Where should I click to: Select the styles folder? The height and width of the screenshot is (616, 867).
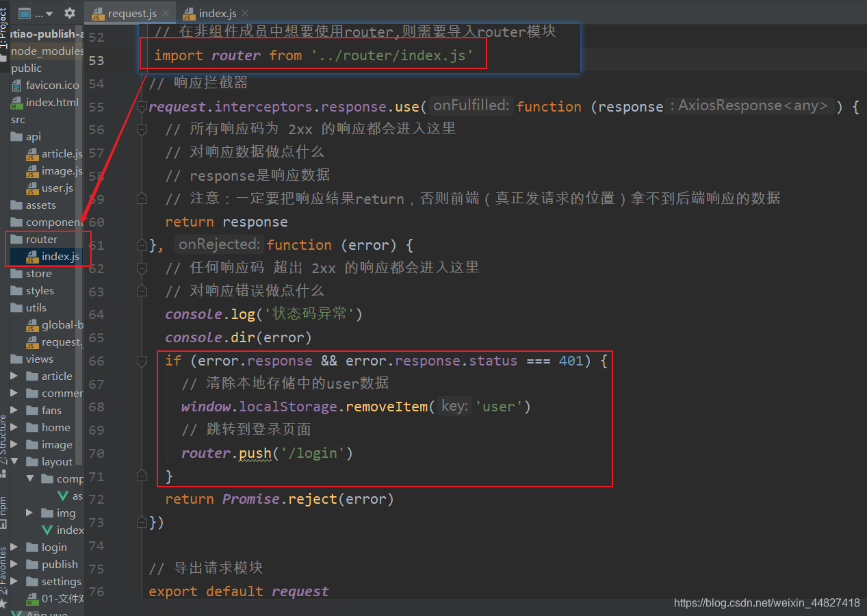click(40, 291)
